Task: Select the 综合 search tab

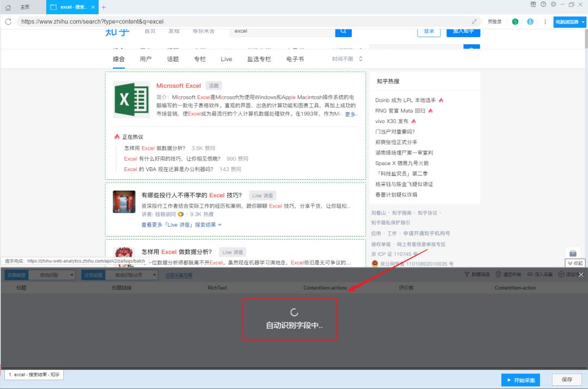Action: point(119,59)
